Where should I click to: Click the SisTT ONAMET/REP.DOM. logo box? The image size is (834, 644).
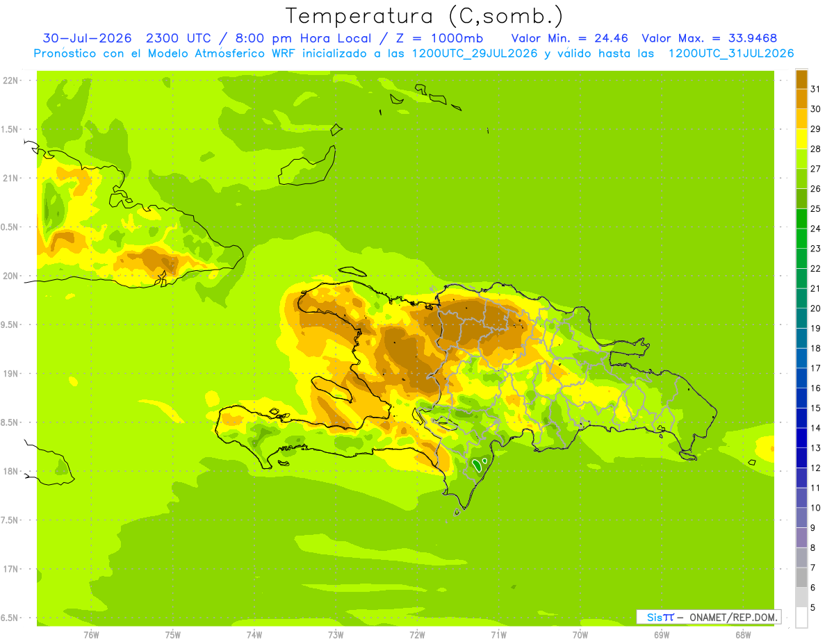click(x=709, y=617)
